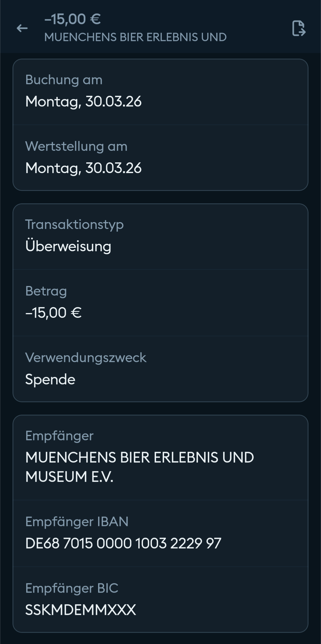This screenshot has height=644, width=321.
Task: Tap the BIC code SSKMDEMMXXX
Action: [81, 610]
